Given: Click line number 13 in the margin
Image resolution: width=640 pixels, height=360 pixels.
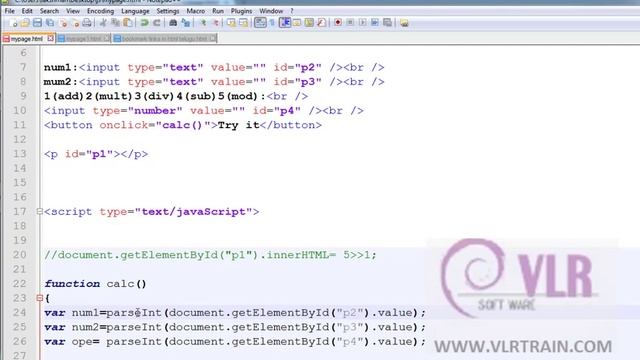Looking at the screenshot, I should (x=19, y=154).
